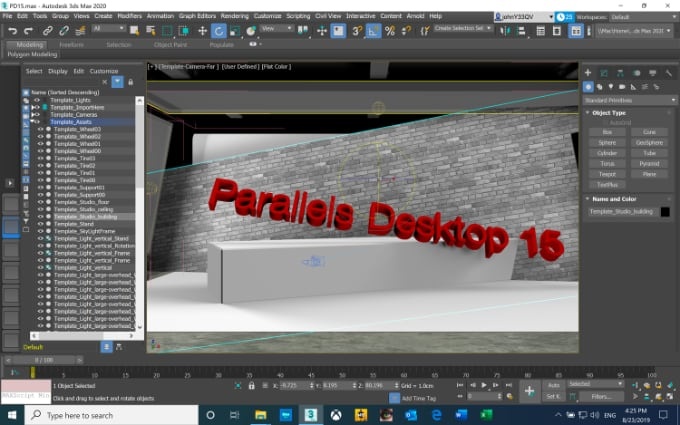Click the time slider 0 / 100 handle

coord(44,360)
